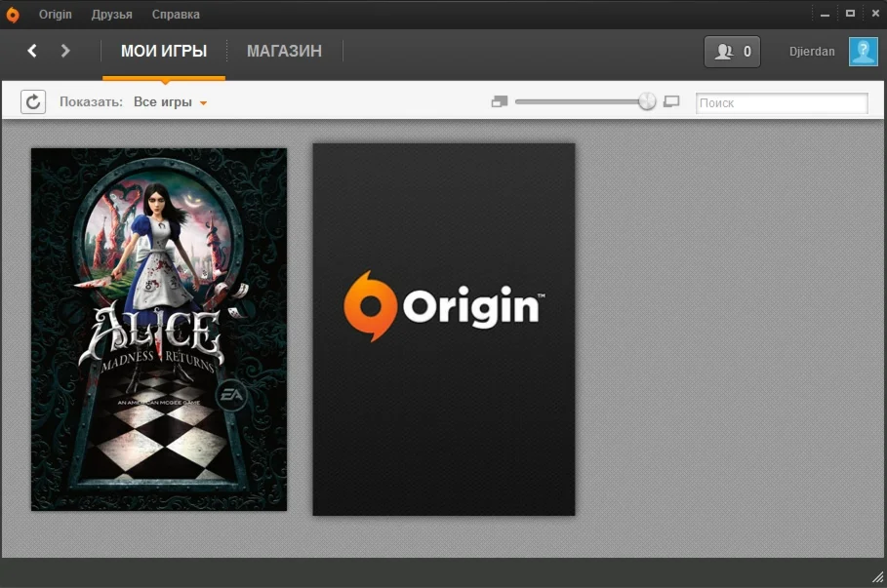Click the large tile view icon

(671, 101)
